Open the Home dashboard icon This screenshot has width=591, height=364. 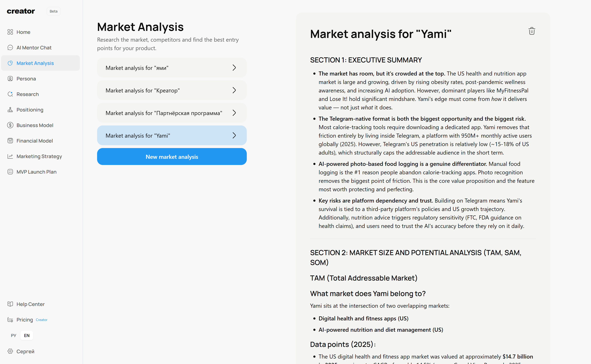pyautogui.click(x=10, y=32)
